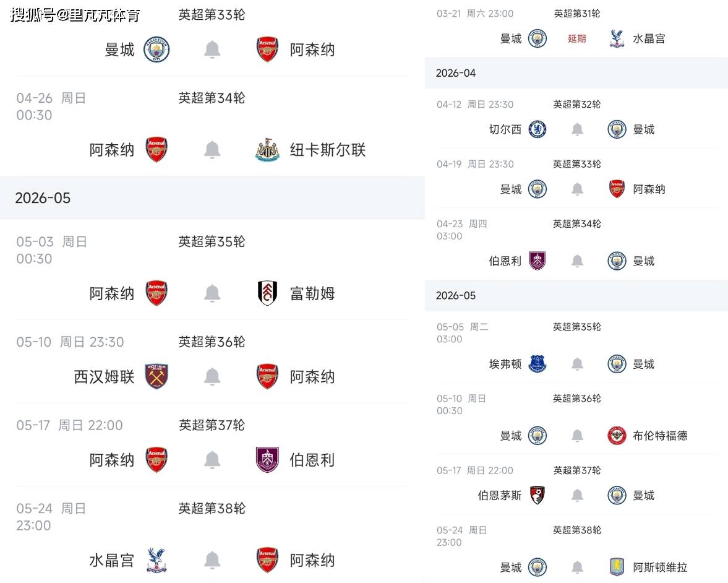728x583 pixels.
Task: Set reminder bell for Everton vs Man City
Action: click(x=577, y=364)
